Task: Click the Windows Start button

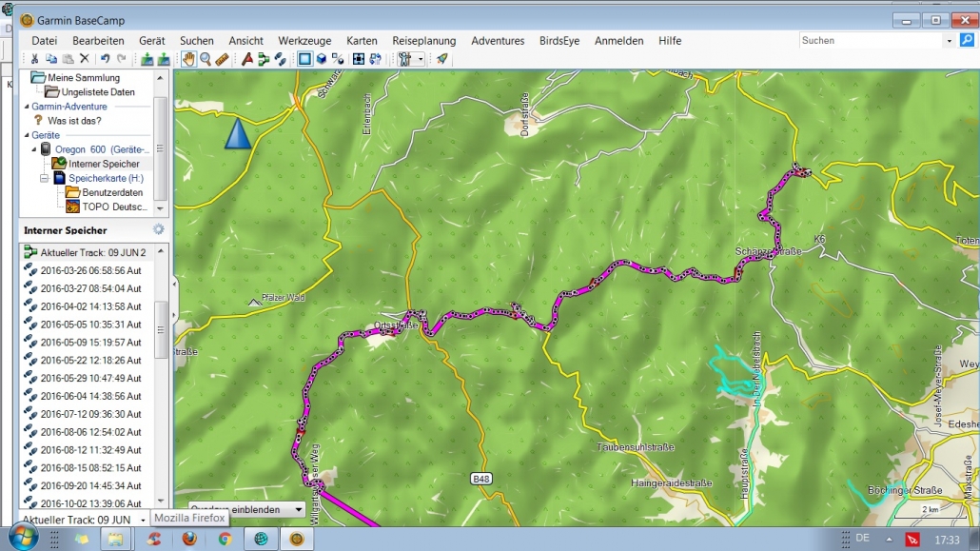Action: [x=23, y=538]
